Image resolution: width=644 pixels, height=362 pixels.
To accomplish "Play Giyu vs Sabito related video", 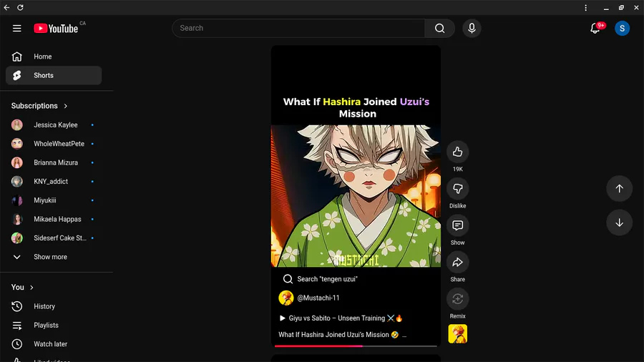I will pyautogui.click(x=341, y=318).
